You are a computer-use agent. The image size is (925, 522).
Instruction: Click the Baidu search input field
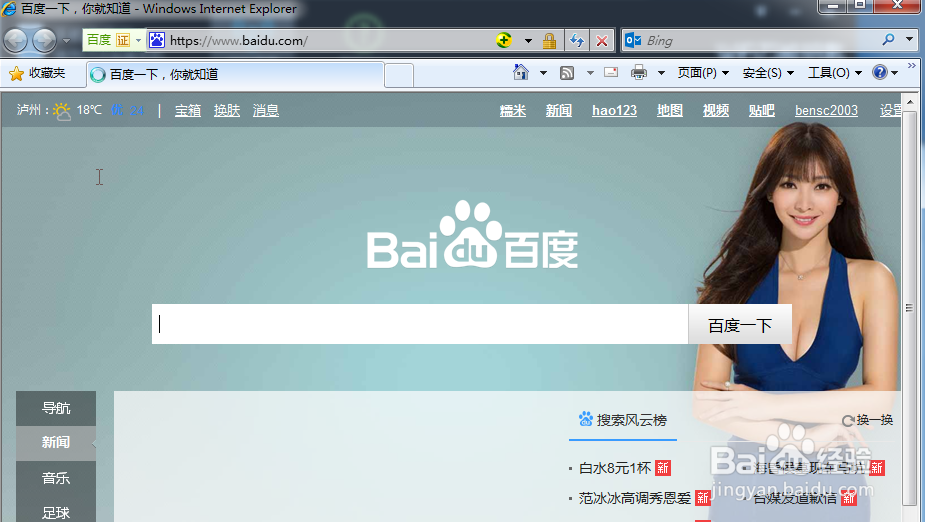(x=420, y=324)
